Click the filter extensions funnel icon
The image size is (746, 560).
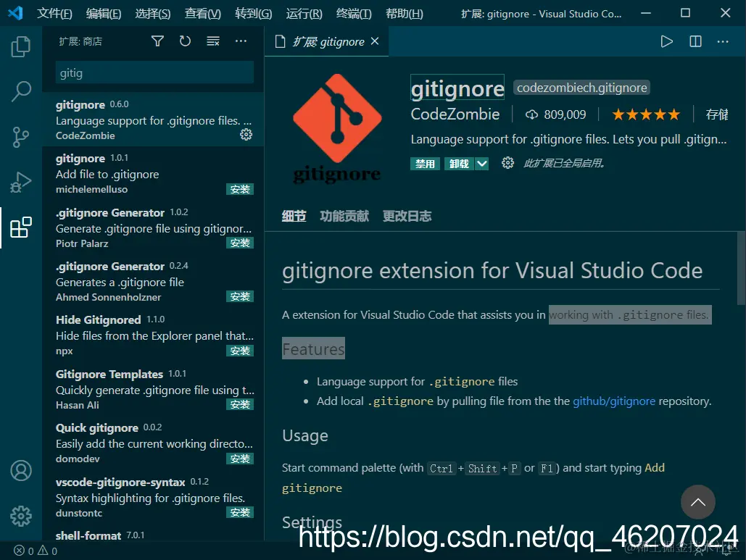tap(157, 41)
